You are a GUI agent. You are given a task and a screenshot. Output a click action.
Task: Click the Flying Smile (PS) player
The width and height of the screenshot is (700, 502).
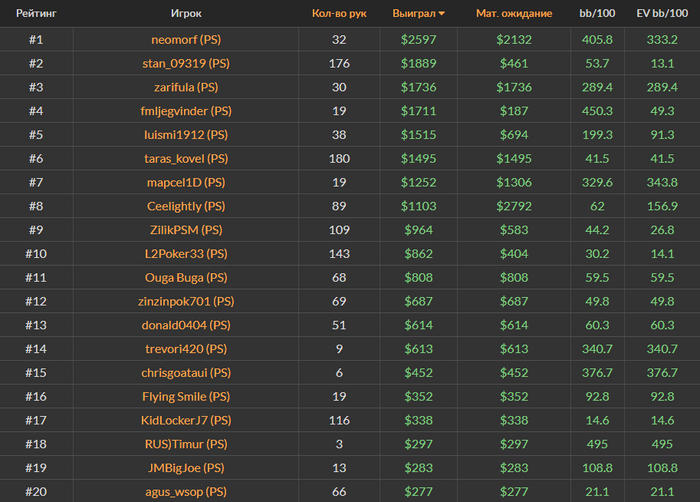click(x=185, y=396)
